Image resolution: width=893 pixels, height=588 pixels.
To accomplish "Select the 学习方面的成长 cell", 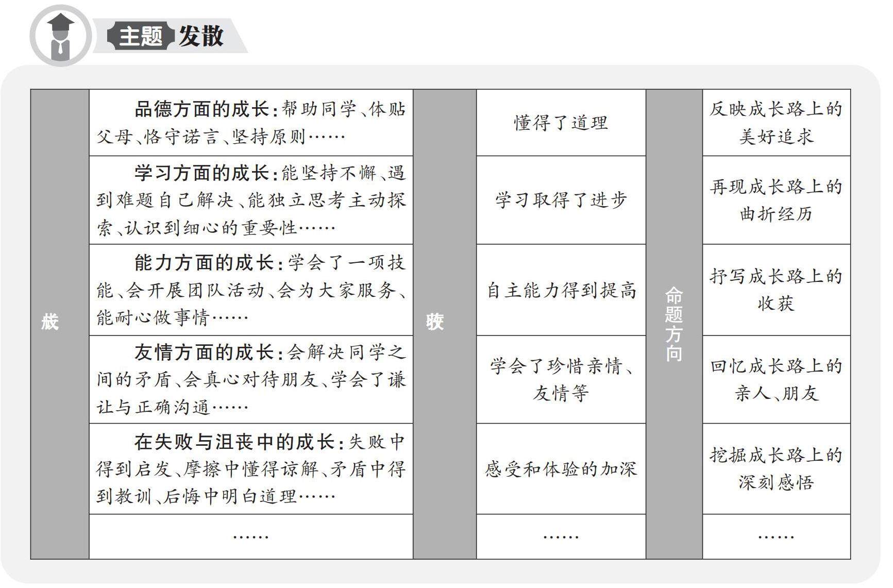I will 251,200.
